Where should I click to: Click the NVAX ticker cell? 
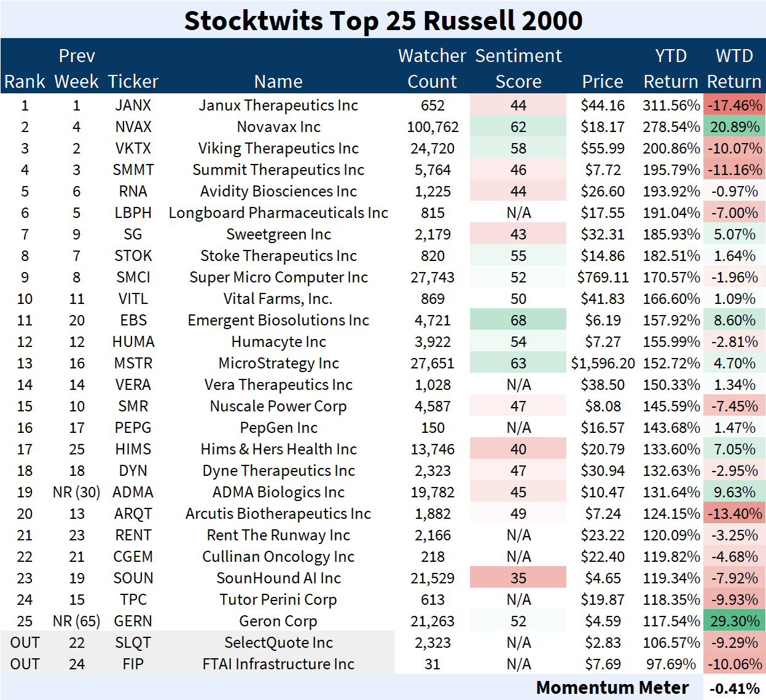pos(133,127)
